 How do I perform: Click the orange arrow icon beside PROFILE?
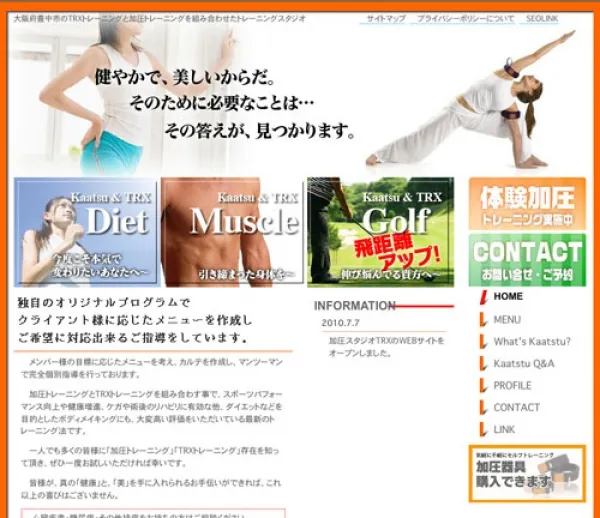[484, 386]
